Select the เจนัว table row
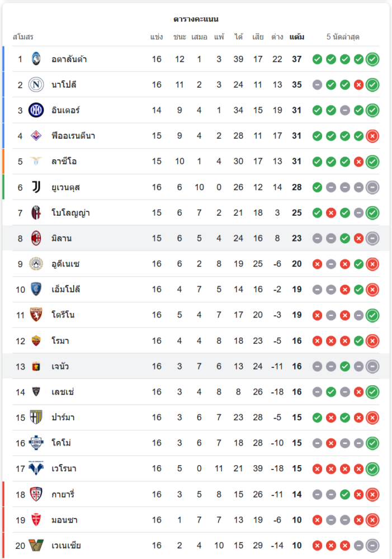Viewport: 392px width, 559px height. (196, 367)
